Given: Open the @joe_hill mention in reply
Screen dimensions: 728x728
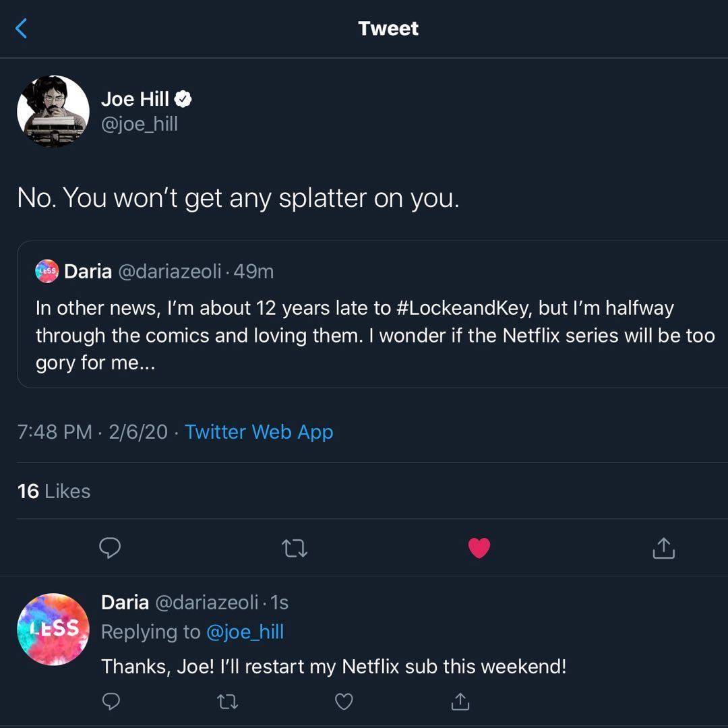Looking at the screenshot, I should 245,632.
